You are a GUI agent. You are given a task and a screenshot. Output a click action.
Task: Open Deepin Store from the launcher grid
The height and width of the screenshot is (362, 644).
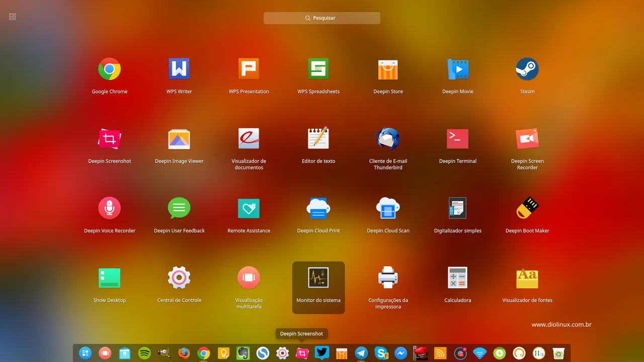(388, 69)
